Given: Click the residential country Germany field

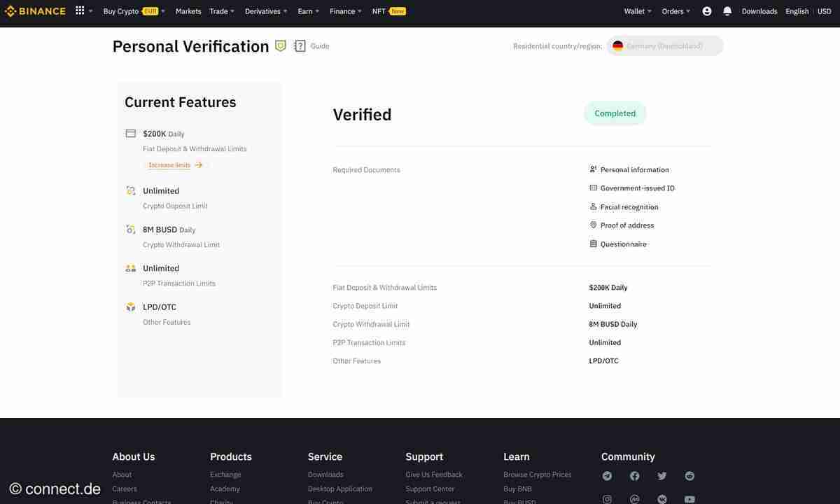Looking at the screenshot, I should click(664, 46).
